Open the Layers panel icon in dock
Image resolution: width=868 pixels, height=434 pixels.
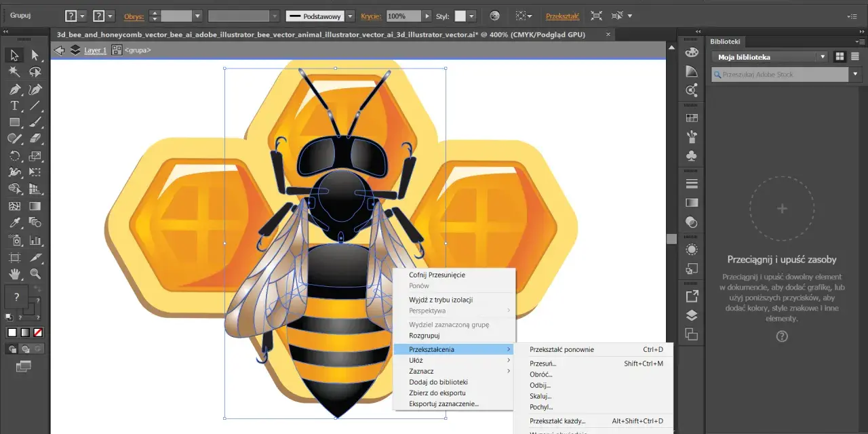(x=692, y=315)
